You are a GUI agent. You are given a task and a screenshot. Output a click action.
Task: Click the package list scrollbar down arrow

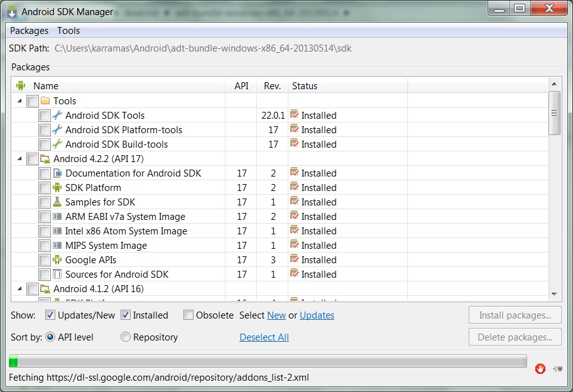tap(554, 294)
